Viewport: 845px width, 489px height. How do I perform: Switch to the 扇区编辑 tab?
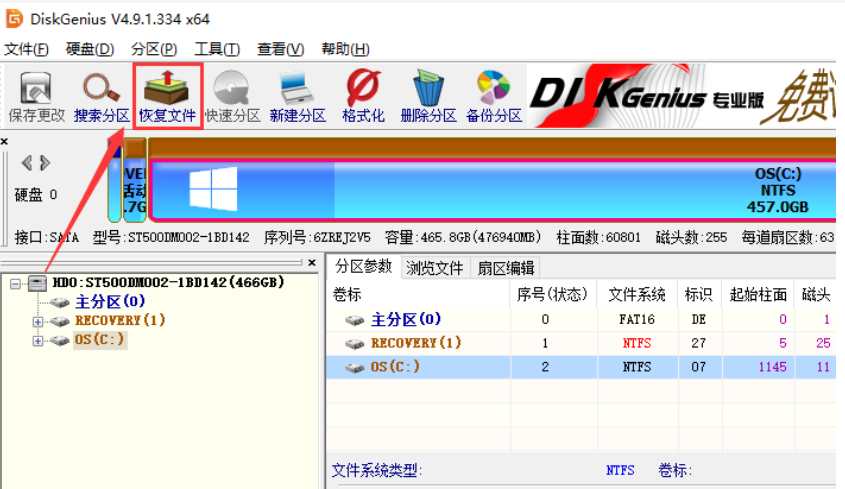click(x=505, y=267)
